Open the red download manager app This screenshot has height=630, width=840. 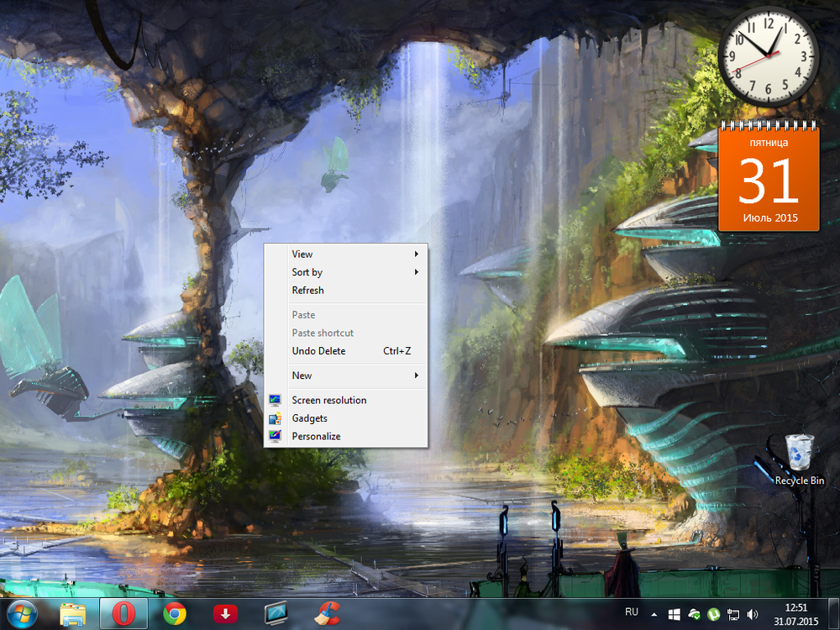tap(224, 614)
